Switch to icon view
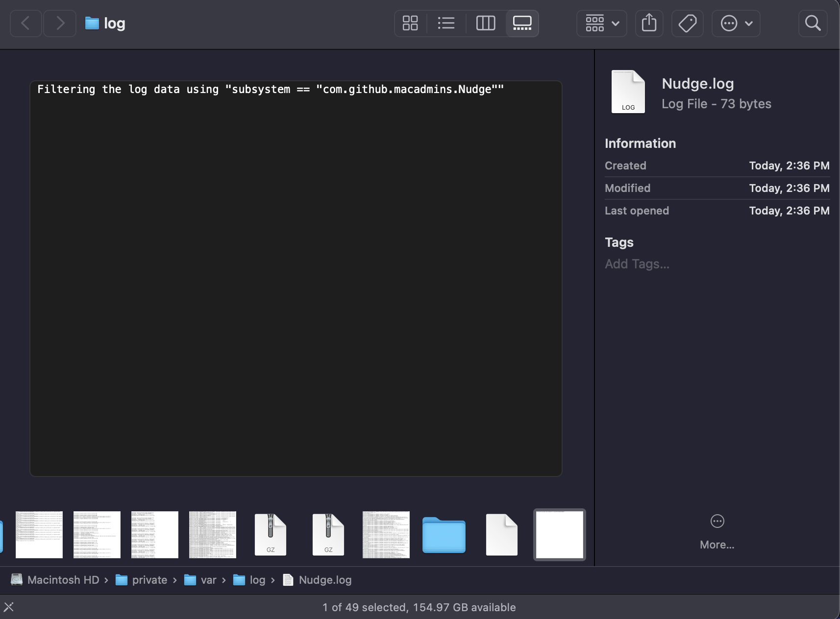This screenshot has width=840, height=619. (411, 23)
